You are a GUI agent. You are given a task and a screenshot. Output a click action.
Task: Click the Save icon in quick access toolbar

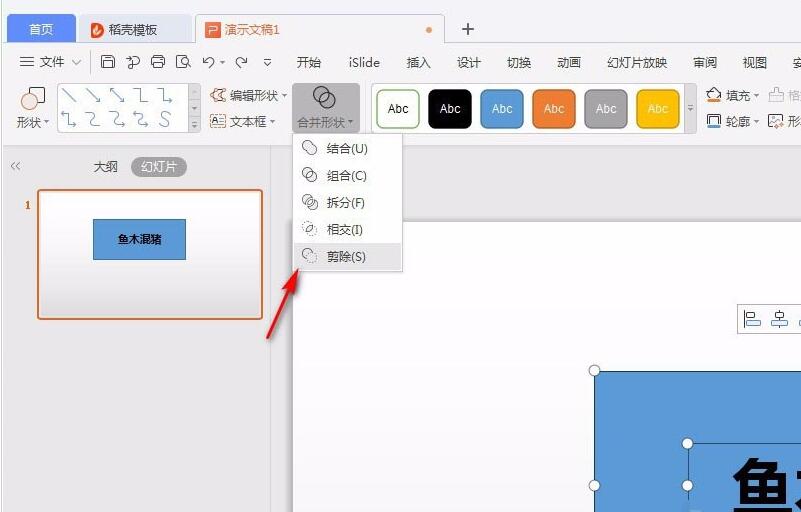point(108,62)
